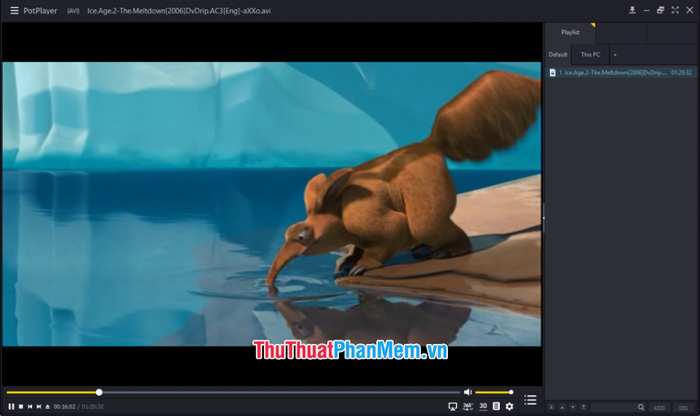Click the volume slider handle
This screenshot has height=416, width=700.
[x=511, y=392]
